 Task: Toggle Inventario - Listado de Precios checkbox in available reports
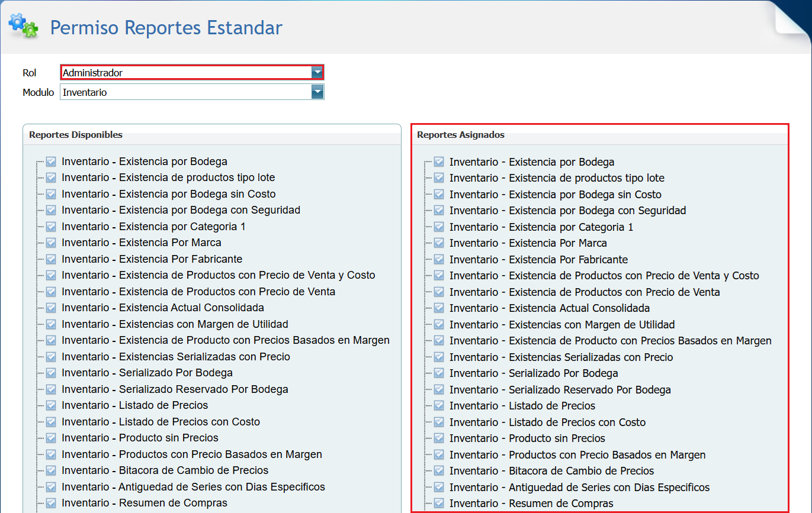[50, 405]
